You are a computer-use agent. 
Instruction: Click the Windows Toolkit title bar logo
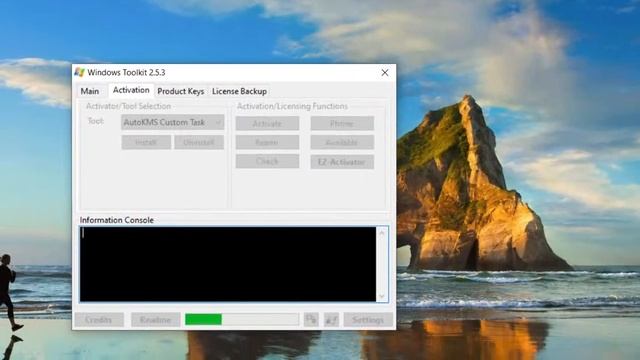[x=79, y=72]
